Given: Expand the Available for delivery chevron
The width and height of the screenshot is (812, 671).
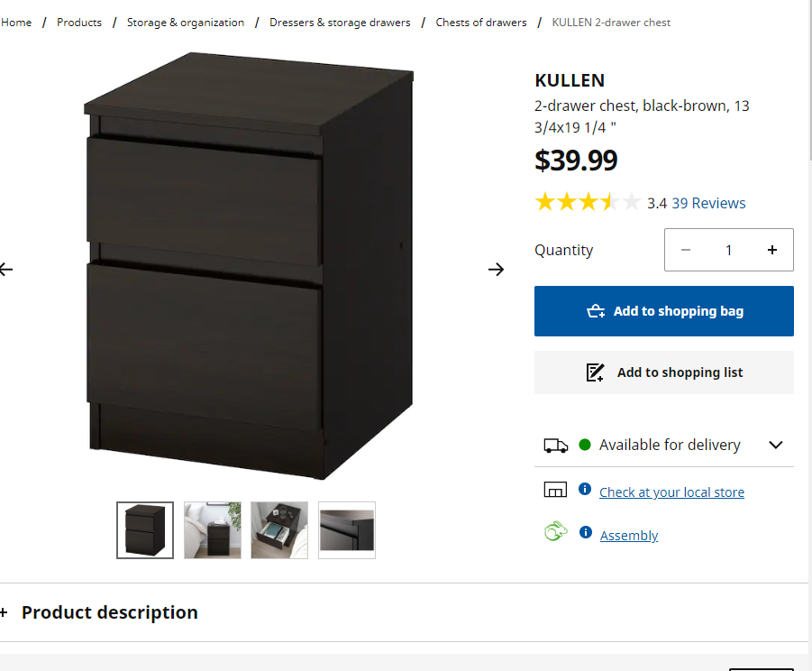Looking at the screenshot, I should tap(776, 445).
